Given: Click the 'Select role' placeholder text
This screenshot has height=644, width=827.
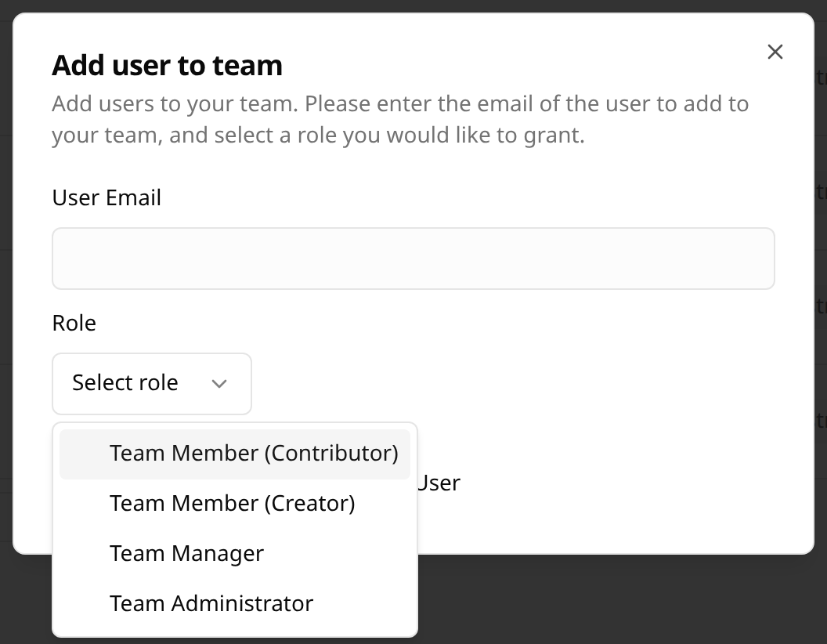Looking at the screenshot, I should pos(125,383).
